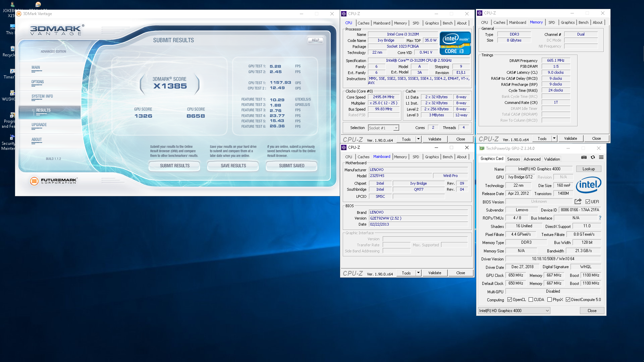Click the CPU score 8658 value
The image size is (644, 362).
click(x=196, y=116)
